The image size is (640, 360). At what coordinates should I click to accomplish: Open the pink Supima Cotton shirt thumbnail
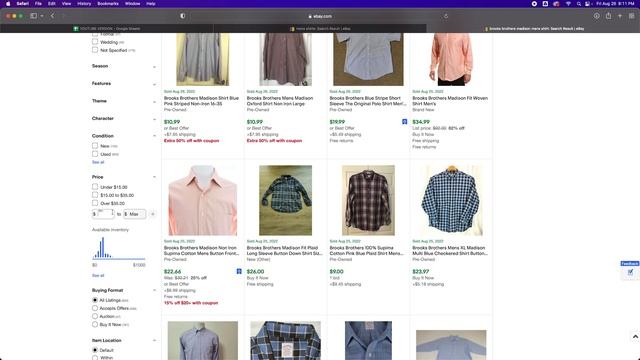(x=203, y=200)
